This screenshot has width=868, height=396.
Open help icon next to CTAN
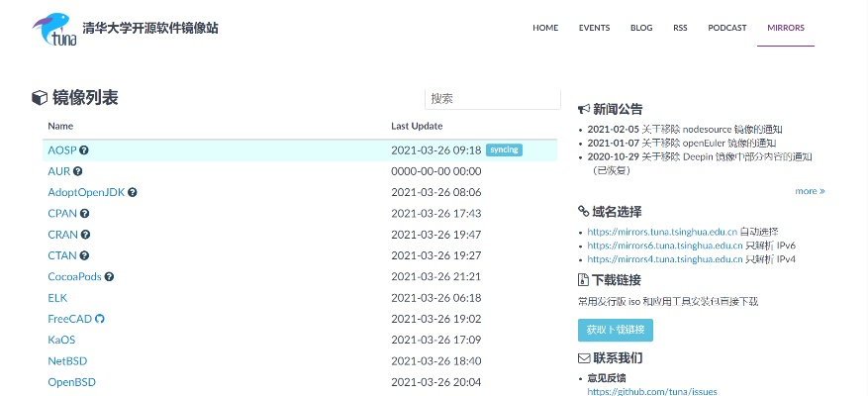[84, 255]
